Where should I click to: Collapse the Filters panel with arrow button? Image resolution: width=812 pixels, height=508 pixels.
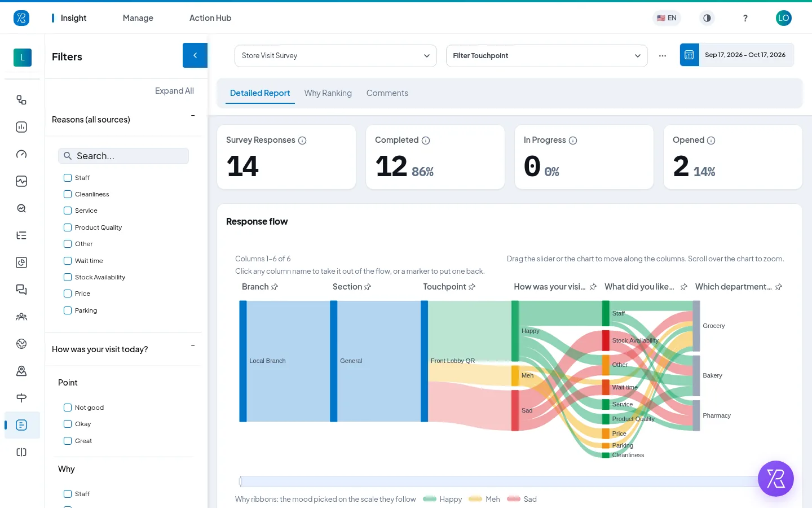tap(195, 55)
